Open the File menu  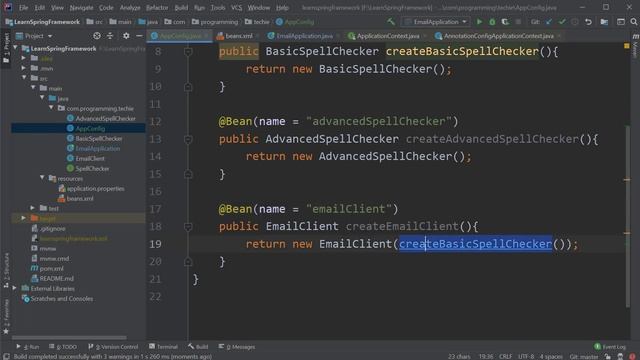point(23,7)
